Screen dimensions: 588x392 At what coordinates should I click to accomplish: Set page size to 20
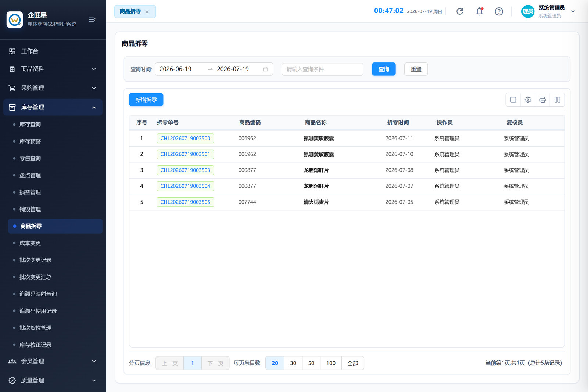coord(275,363)
